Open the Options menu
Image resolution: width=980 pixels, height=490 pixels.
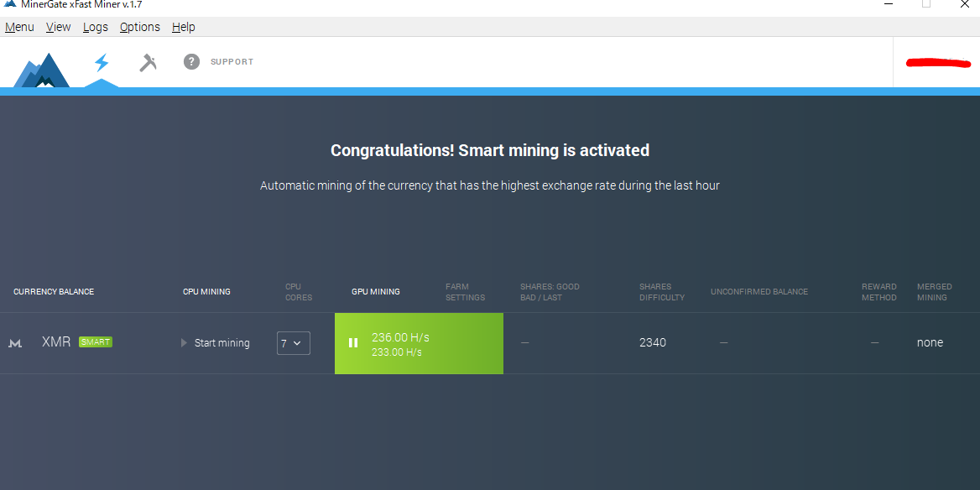click(x=140, y=27)
